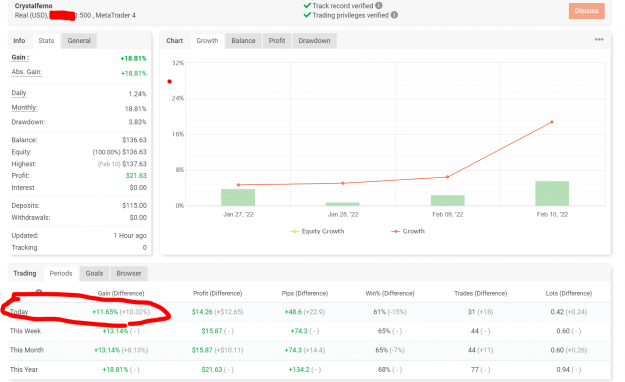Click the Jan 28 growth line data point
The image size is (625, 382).
tap(343, 183)
